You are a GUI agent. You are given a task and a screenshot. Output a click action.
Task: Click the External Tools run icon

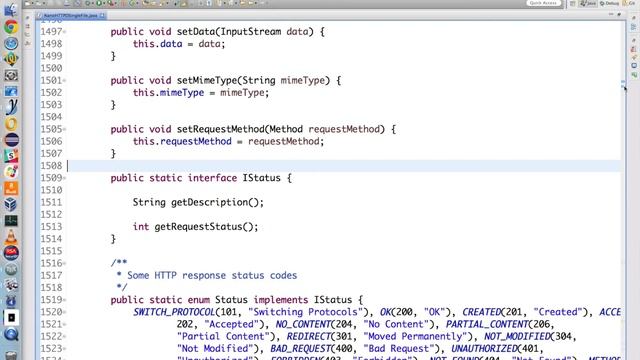(110, 3)
